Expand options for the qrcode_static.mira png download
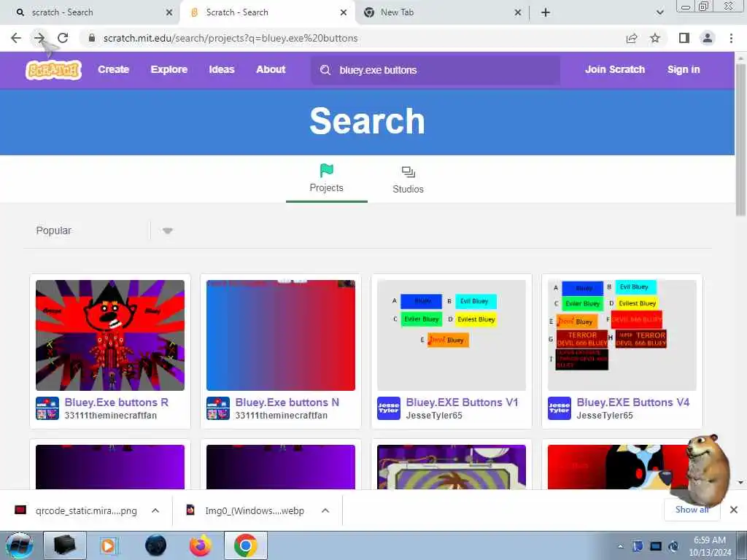The width and height of the screenshot is (747, 560). (155, 510)
